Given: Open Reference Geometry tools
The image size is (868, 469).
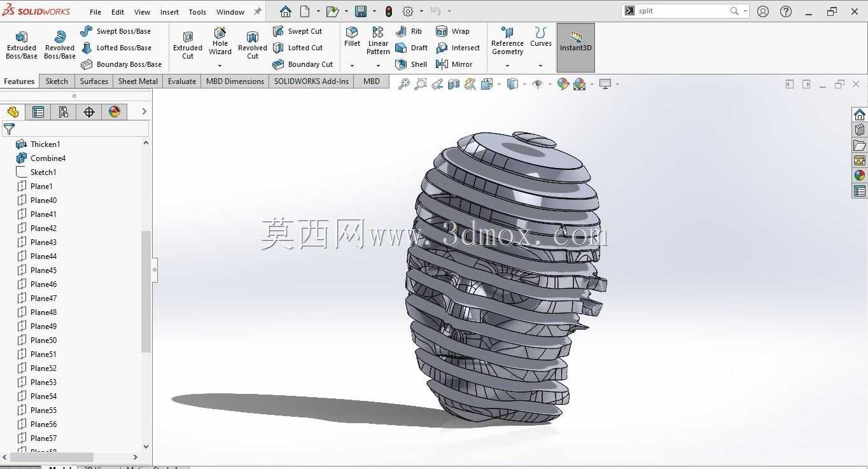Looking at the screenshot, I should (507, 41).
